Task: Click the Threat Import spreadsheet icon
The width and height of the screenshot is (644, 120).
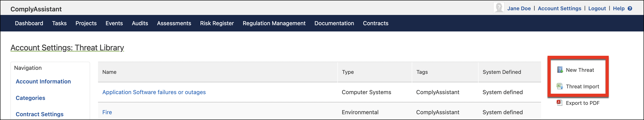Action: coord(560,86)
